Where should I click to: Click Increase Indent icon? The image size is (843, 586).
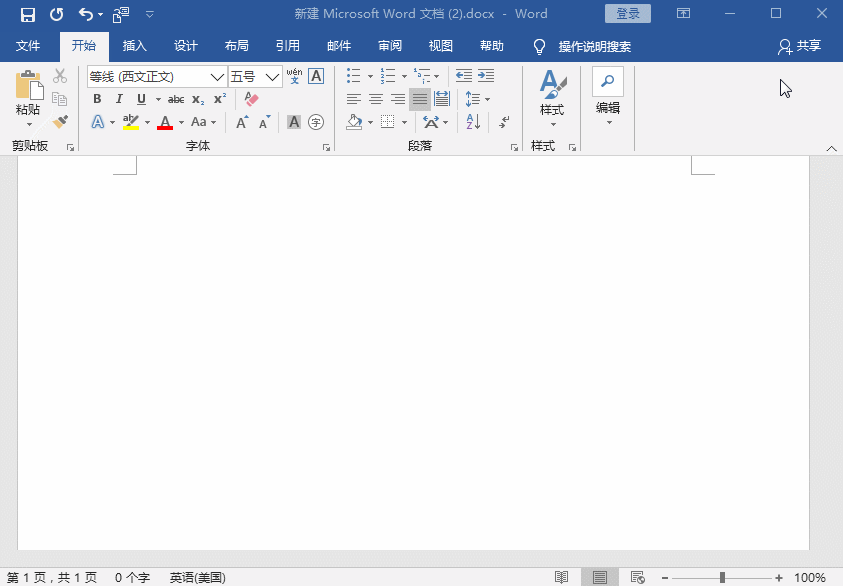tap(486, 76)
